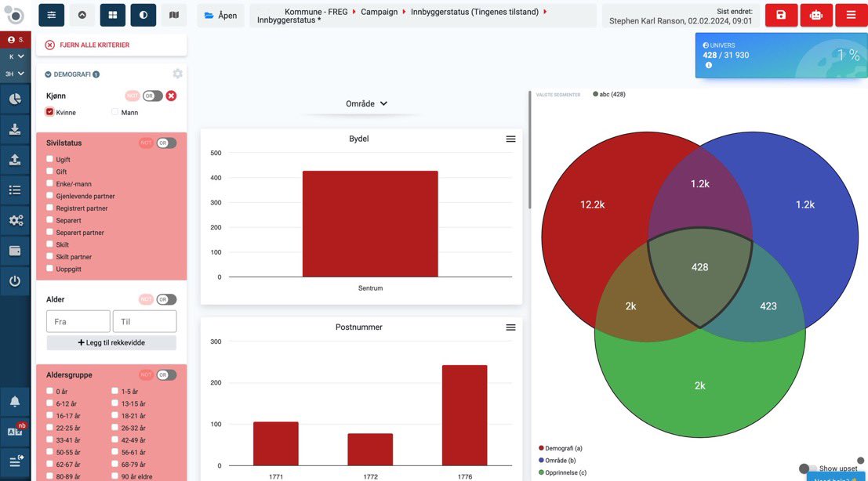Open the map view icon

174,15
